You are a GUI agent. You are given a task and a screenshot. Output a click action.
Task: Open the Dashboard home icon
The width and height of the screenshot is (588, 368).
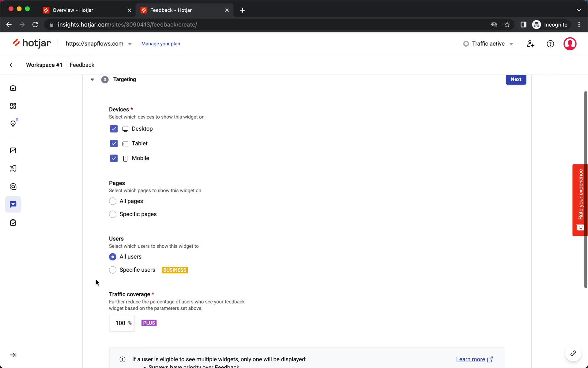pos(13,88)
